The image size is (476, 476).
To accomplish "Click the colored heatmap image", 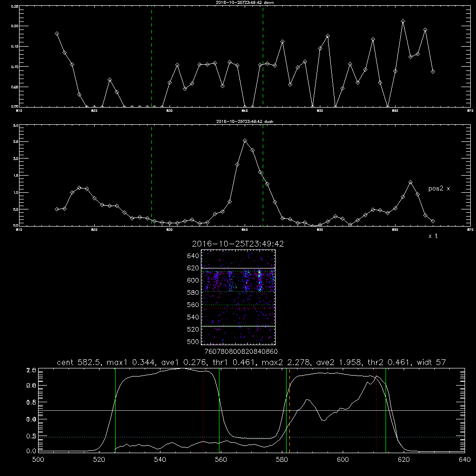I will [238, 297].
